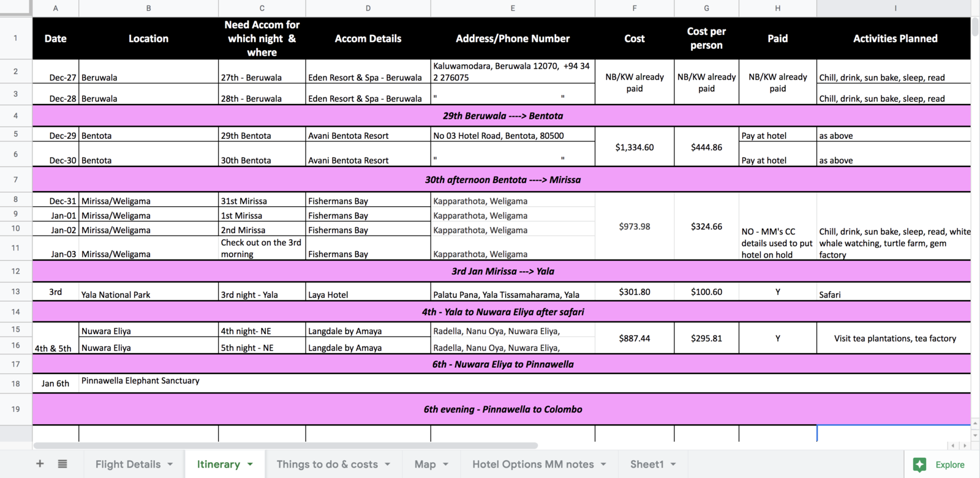Switch to the Map tab
This screenshot has width=980, height=478.
pyautogui.click(x=425, y=465)
